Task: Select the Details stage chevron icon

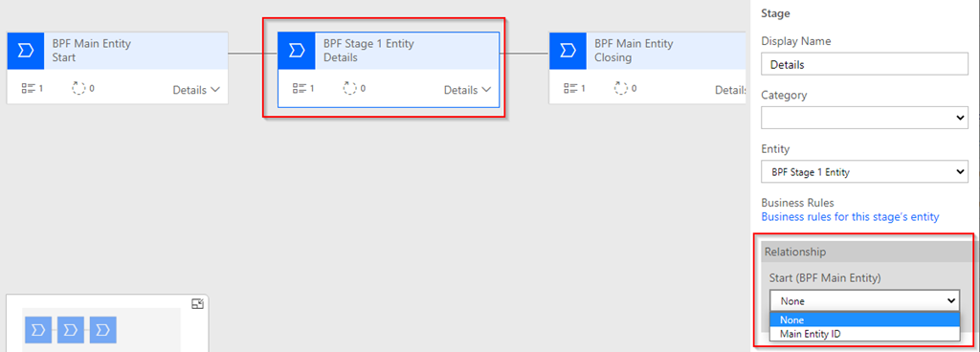Action: tap(297, 51)
